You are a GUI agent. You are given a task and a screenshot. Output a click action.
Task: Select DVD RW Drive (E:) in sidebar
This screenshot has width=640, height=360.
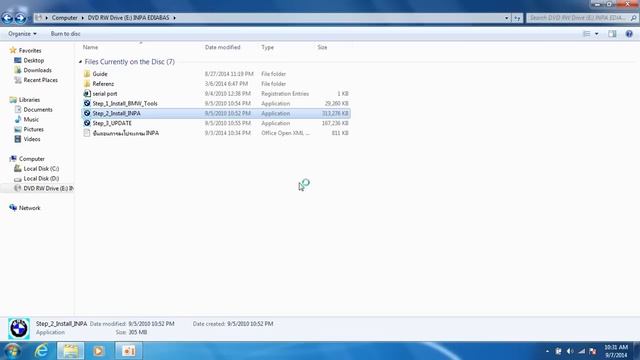(x=48, y=188)
